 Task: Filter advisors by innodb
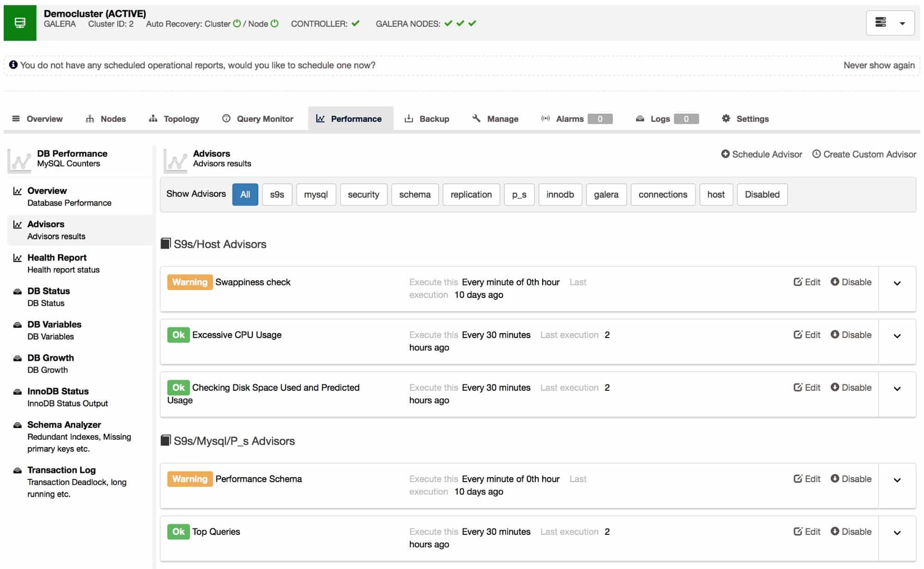pos(560,194)
